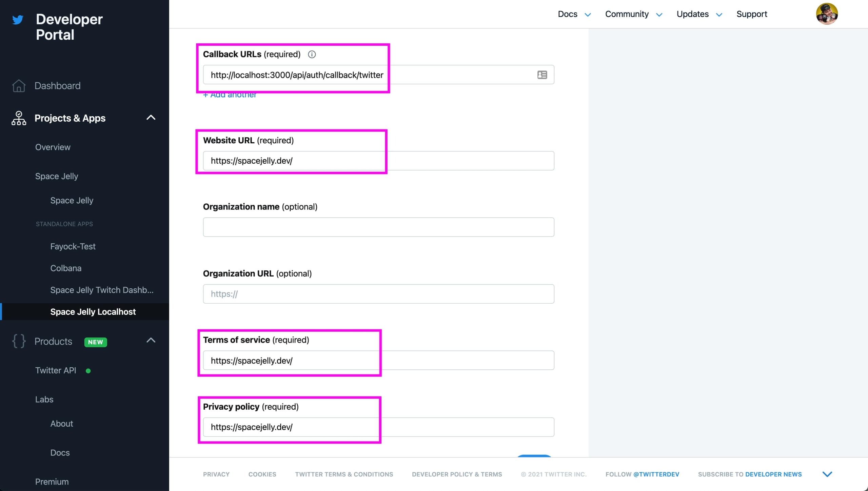Click the contact card icon in Callback URL field
The height and width of the screenshot is (491, 868).
pos(542,75)
